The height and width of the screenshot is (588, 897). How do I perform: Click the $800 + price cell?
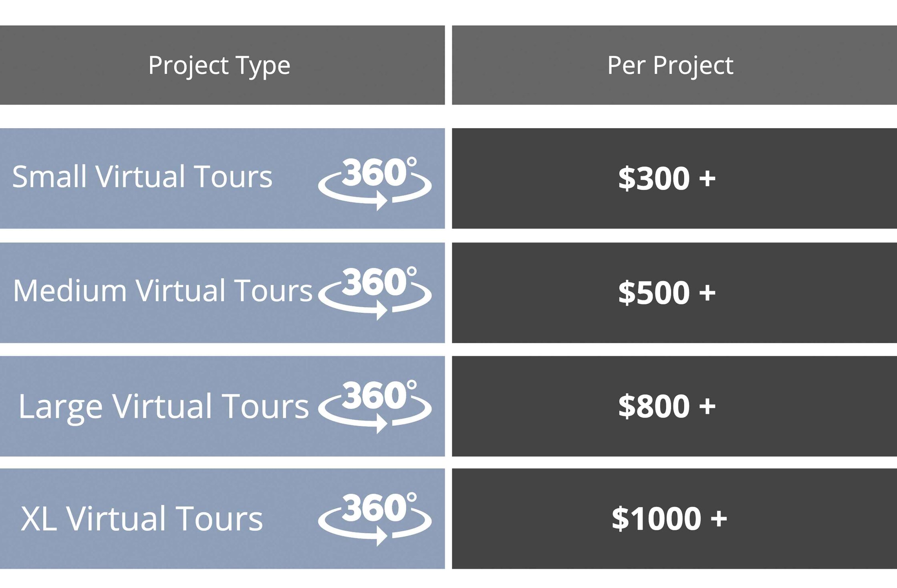coord(674,406)
